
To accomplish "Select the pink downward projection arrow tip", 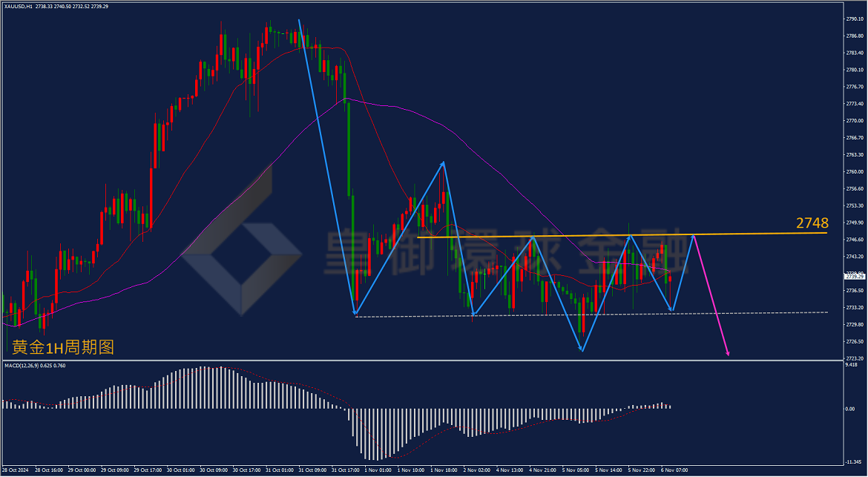I will click(x=728, y=353).
